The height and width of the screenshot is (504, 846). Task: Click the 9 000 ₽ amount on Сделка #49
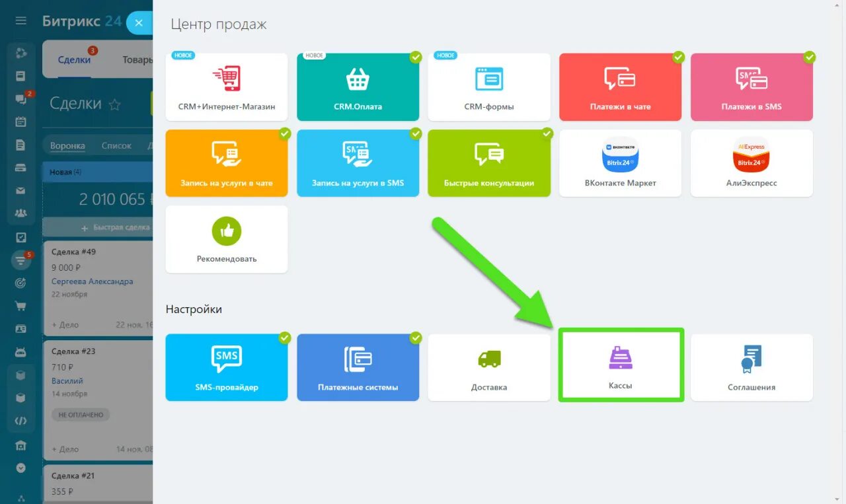click(66, 268)
